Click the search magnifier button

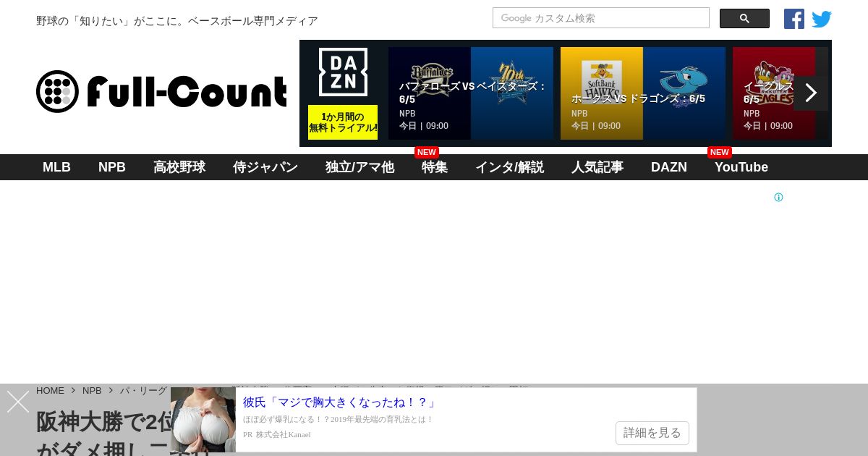tap(744, 19)
